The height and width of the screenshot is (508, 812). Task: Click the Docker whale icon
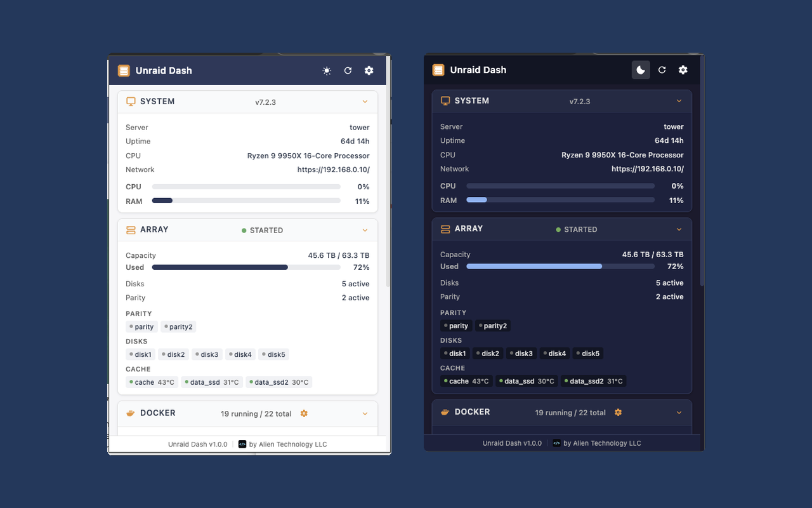click(131, 413)
